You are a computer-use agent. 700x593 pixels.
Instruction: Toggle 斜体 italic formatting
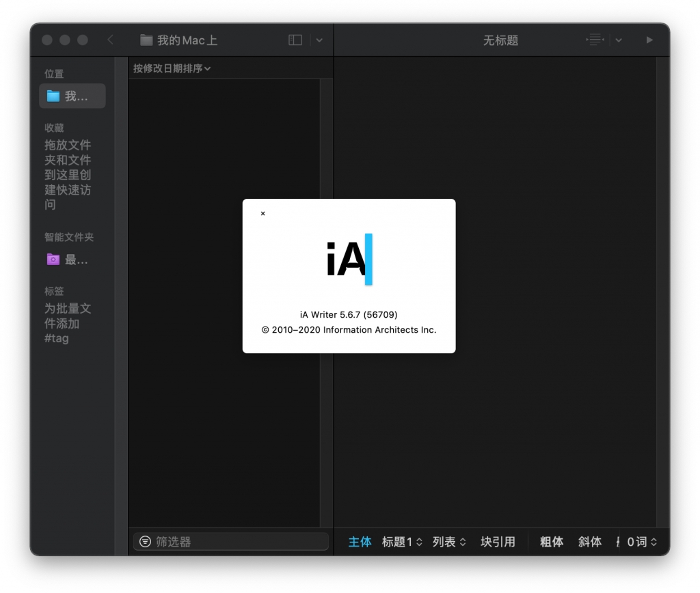click(590, 542)
